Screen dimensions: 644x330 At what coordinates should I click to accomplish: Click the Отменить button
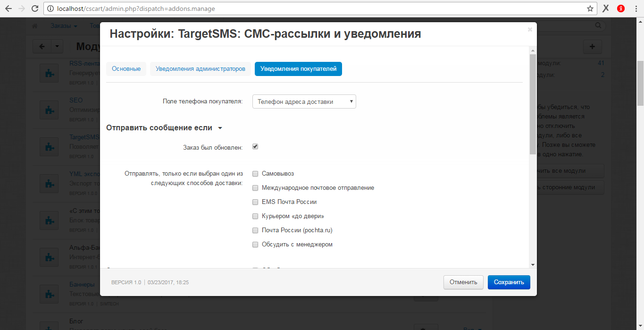(463, 282)
